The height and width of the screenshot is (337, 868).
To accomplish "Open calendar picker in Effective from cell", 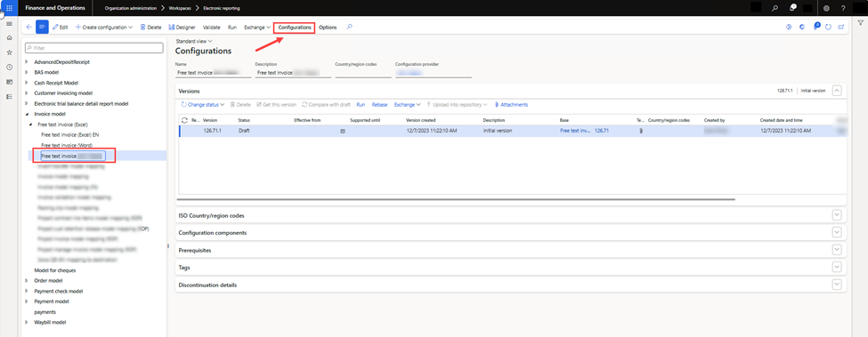I will (x=343, y=131).
